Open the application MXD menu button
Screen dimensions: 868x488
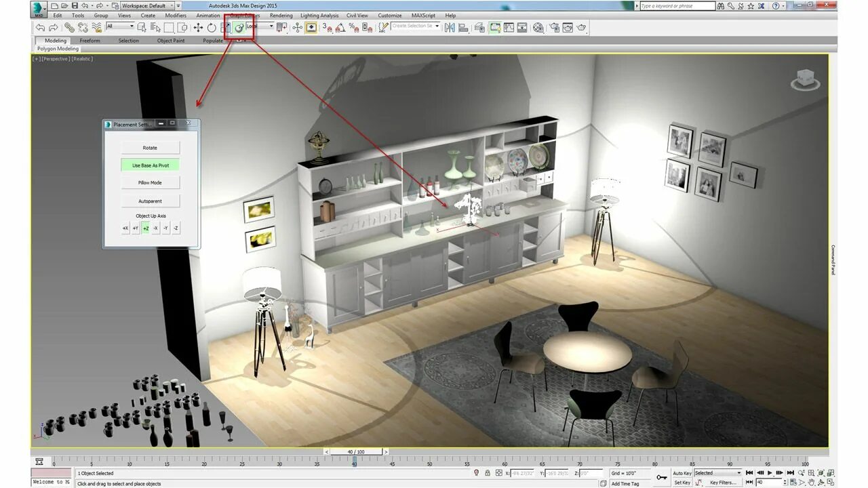click(39, 9)
